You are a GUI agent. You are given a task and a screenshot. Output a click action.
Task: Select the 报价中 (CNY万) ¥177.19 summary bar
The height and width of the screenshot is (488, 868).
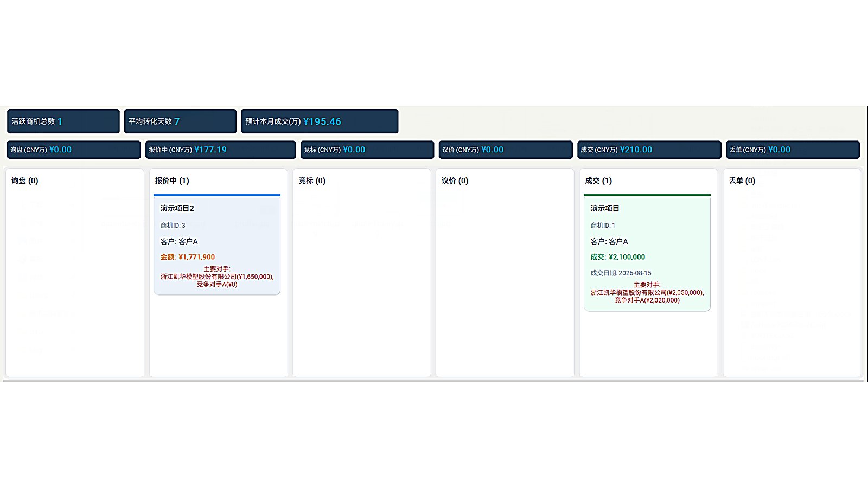(221, 150)
